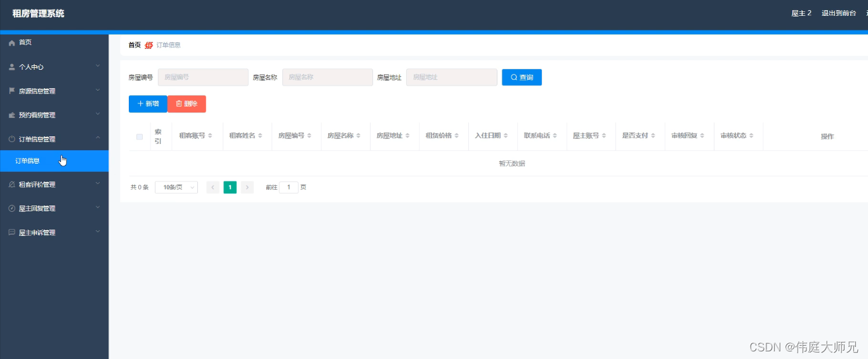The height and width of the screenshot is (359, 868).
Task: Click the compass icon beside 屋主回复管理
Action: 11,209
